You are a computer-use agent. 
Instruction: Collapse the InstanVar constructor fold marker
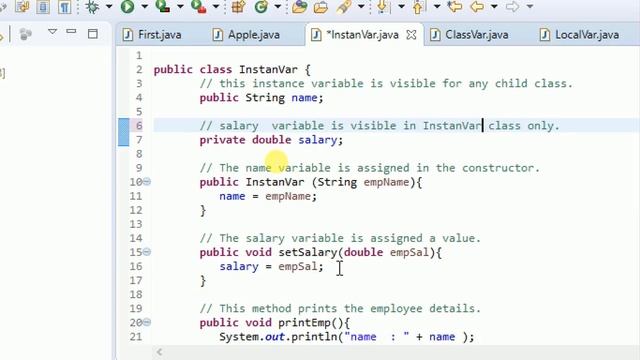(x=147, y=182)
